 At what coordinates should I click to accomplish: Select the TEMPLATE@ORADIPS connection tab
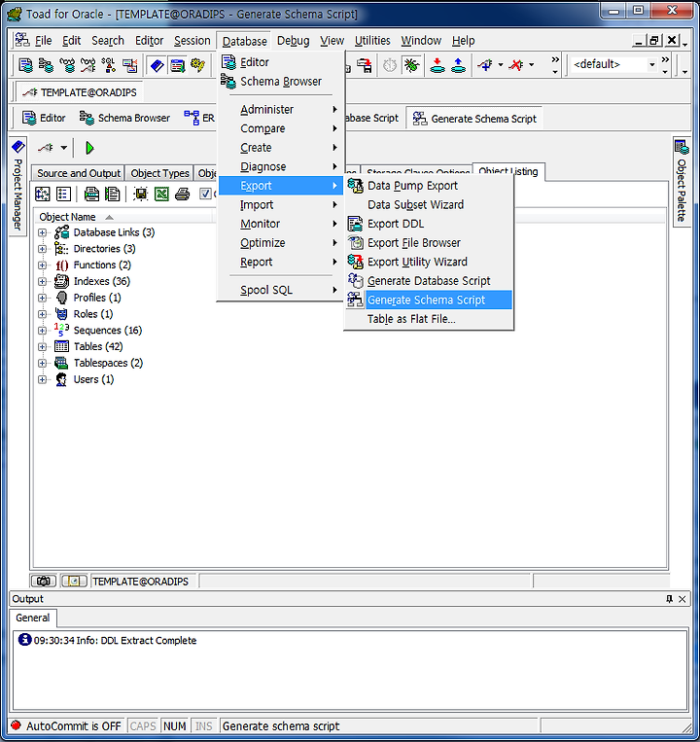click(80, 92)
